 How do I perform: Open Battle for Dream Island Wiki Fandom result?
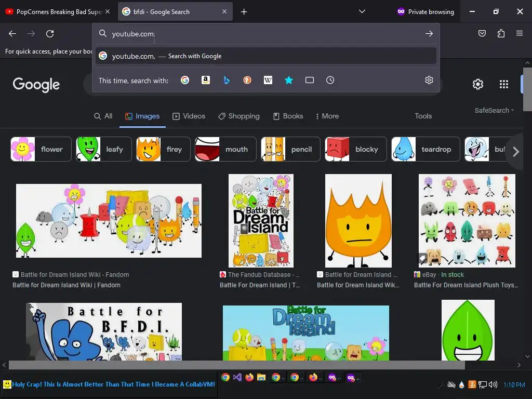pos(66,285)
